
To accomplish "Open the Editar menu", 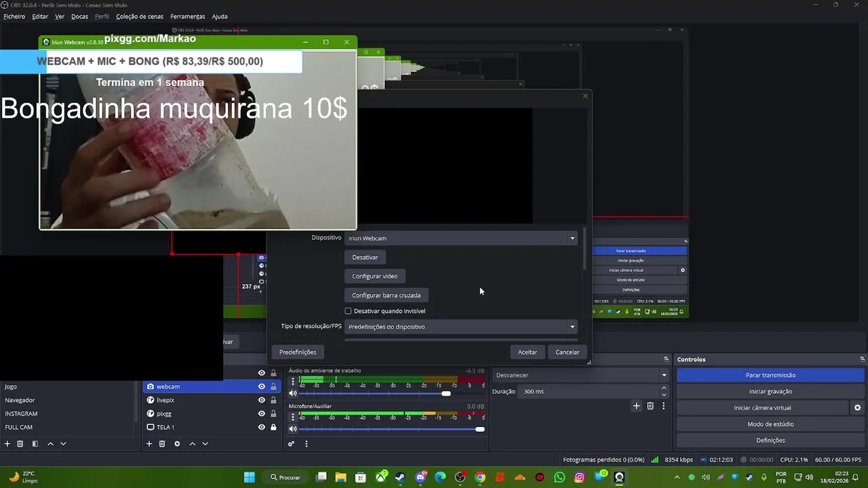I will [40, 16].
